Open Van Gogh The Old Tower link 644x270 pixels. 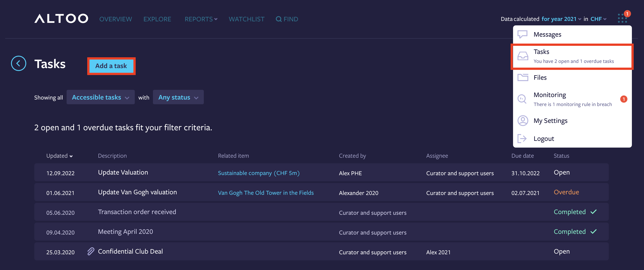[x=266, y=193]
